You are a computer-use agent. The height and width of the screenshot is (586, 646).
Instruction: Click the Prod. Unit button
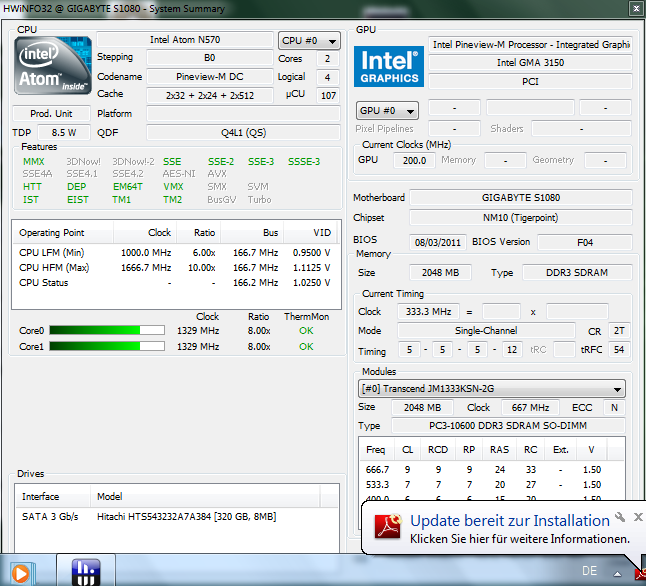coord(51,113)
